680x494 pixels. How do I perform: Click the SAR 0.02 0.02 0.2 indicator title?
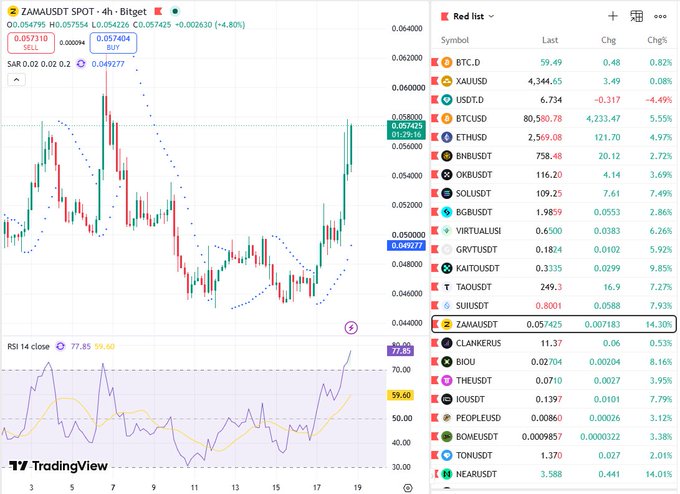coord(39,64)
